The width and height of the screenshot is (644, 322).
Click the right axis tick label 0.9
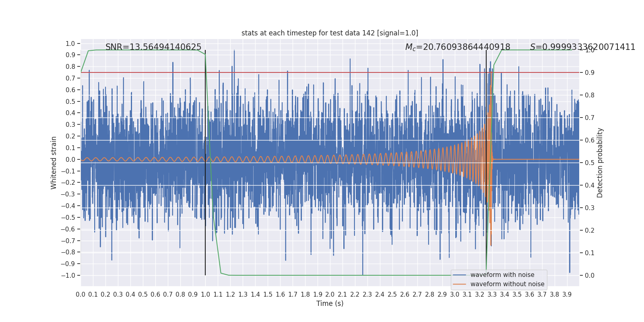590,72
